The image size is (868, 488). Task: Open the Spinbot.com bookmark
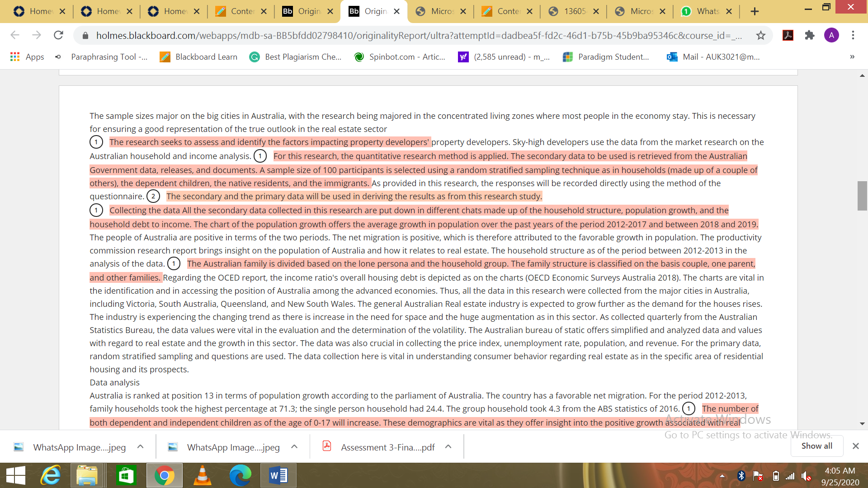click(x=400, y=57)
